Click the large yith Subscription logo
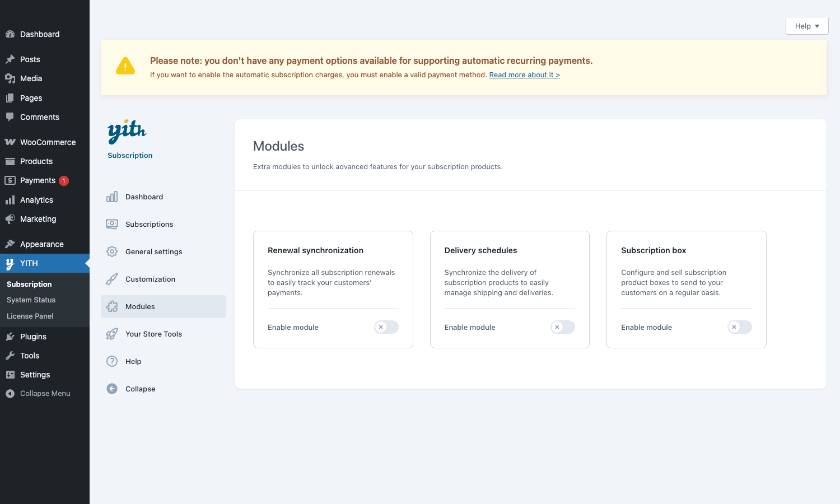Viewport: 840px width, 504px height. coord(127,132)
